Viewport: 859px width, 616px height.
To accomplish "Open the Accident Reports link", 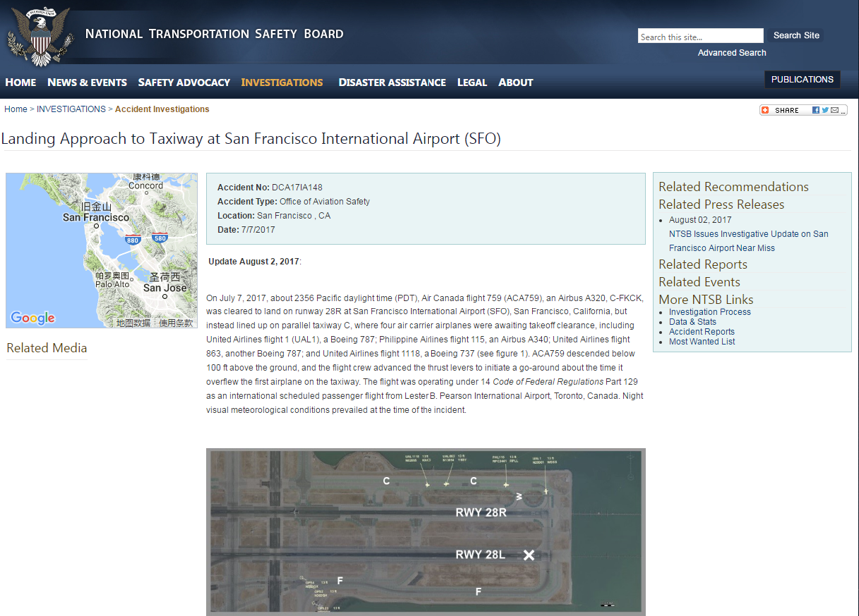I will tap(702, 331).
